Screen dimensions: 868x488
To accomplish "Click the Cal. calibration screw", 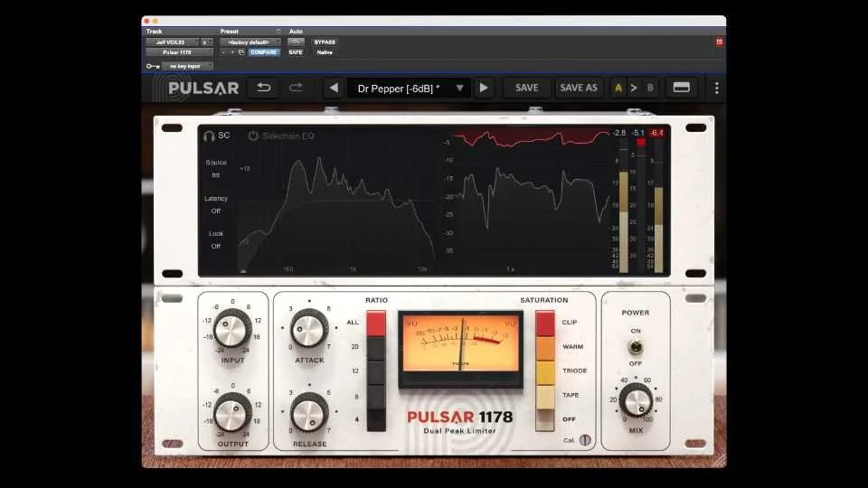I will [585, 440].
